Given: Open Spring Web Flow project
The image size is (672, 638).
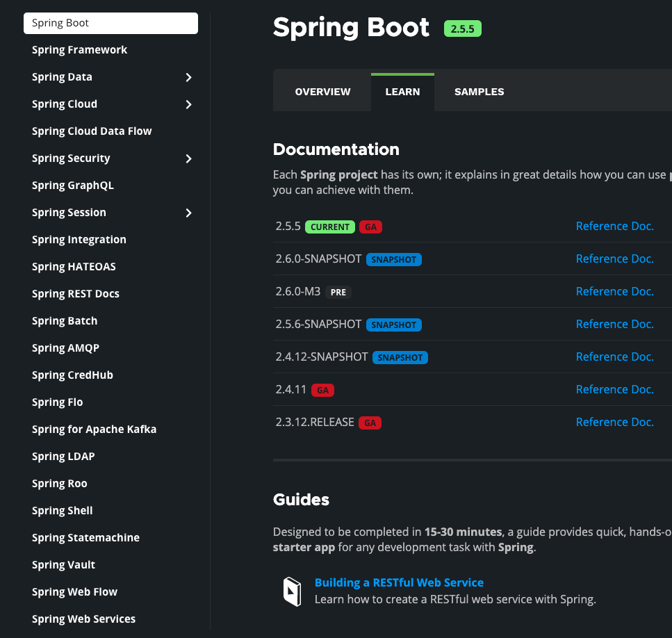Looking at the screenshot, I should (x=74, y=591).
